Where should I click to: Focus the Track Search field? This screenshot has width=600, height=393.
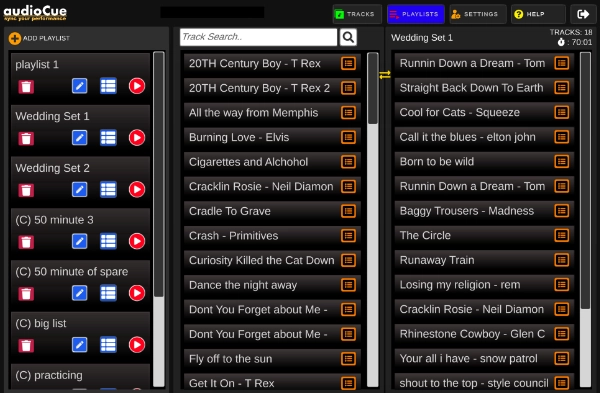(x=258, y=37)
